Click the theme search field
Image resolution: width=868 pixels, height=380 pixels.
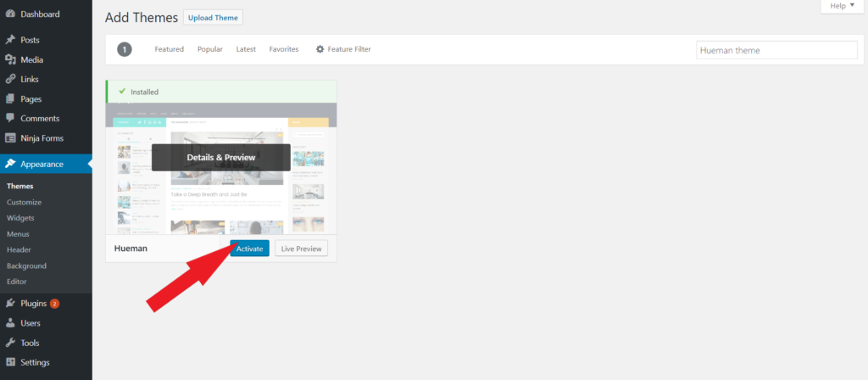pyautogui.click(x=776, y=50)
